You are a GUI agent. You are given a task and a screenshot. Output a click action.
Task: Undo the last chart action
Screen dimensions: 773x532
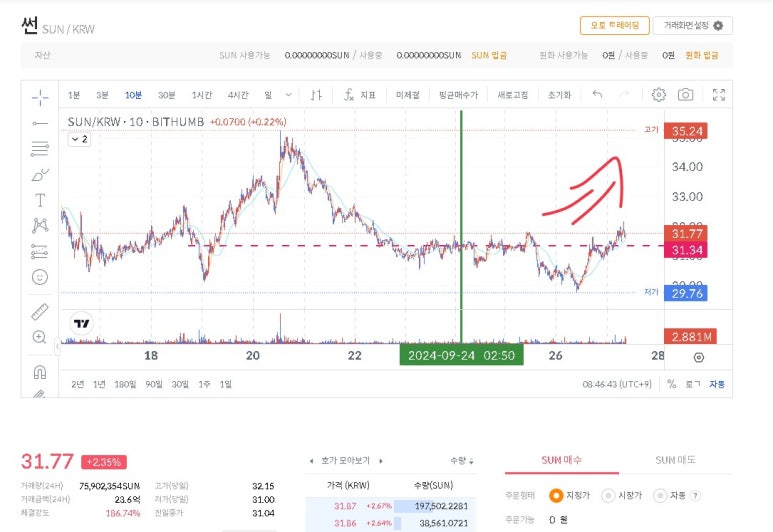[597, 94]
